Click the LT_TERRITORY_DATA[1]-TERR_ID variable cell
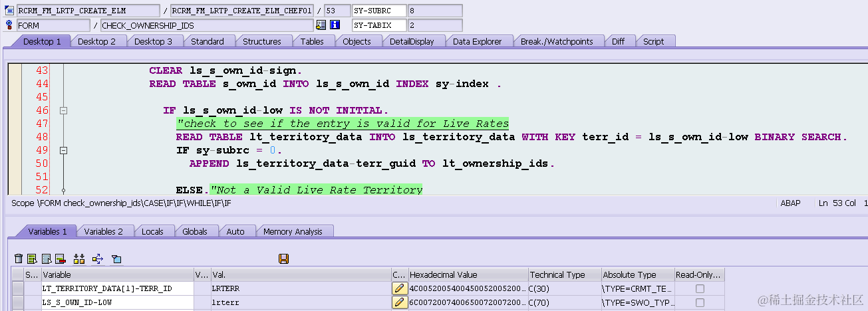This screenshot has height=311, width=868. click(118, 288)
